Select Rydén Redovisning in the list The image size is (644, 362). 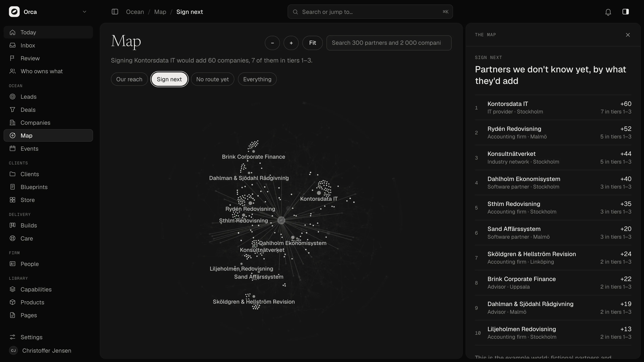coord(553,133)
